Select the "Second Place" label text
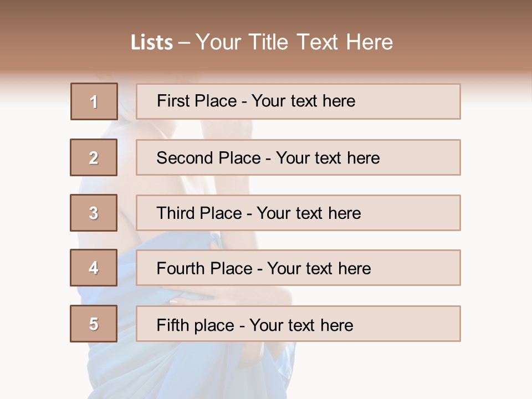This screenshot has height=399, width=532. click(208, 158)
